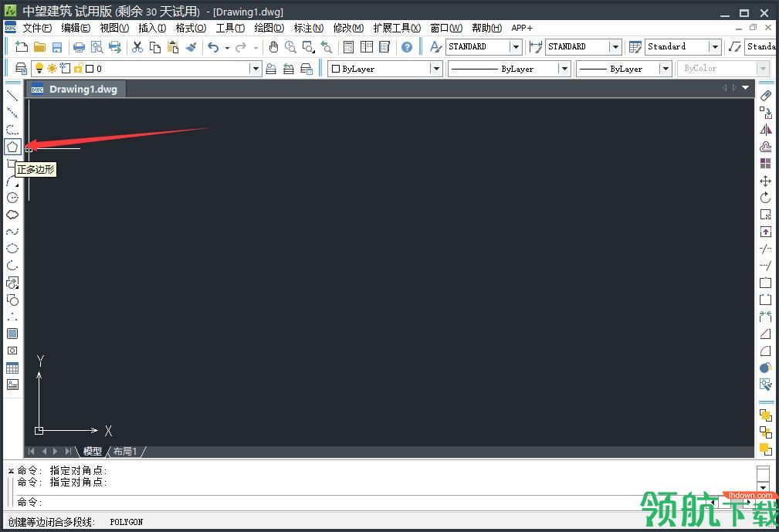This screenshot has height=532, width=779.
Task: Click the ByLayer color swatch box
Action: click(x=336, y=69)
